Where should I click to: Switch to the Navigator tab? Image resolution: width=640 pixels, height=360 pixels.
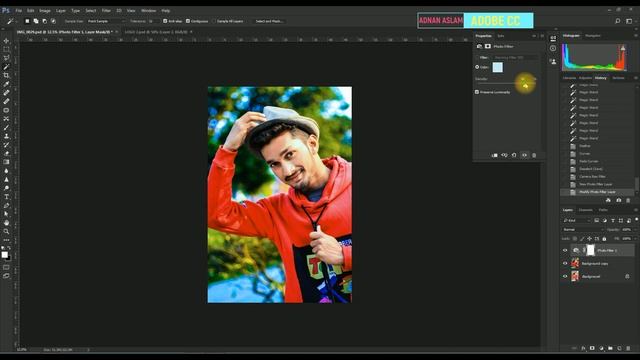[593, 36]
